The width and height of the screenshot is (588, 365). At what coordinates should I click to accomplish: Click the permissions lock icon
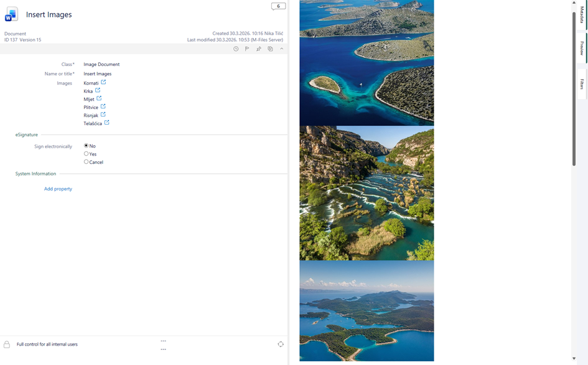point(7,344)
